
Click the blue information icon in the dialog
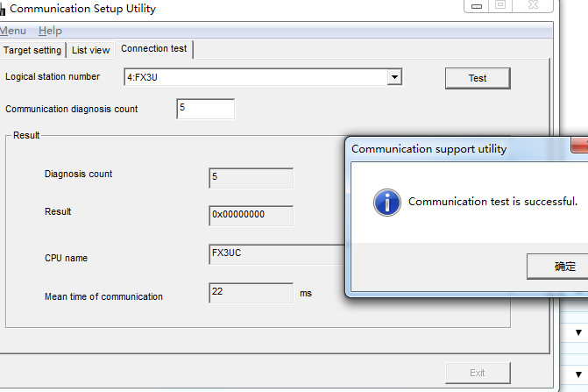tap(386, 202)
